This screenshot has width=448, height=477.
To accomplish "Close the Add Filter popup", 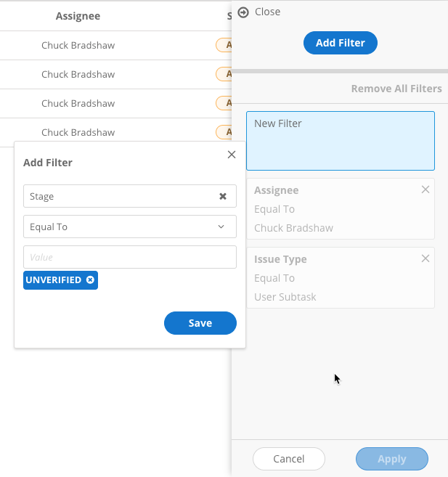I will point(232,155).
